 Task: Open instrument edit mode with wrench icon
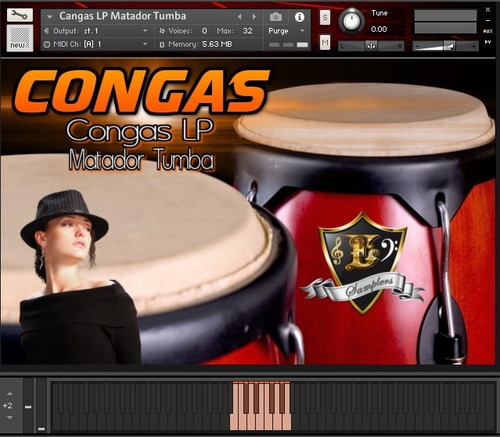(x=20, y=15)
